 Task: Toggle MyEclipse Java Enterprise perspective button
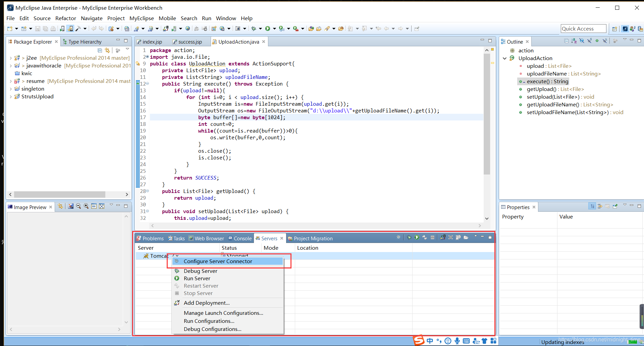point(625,29)
